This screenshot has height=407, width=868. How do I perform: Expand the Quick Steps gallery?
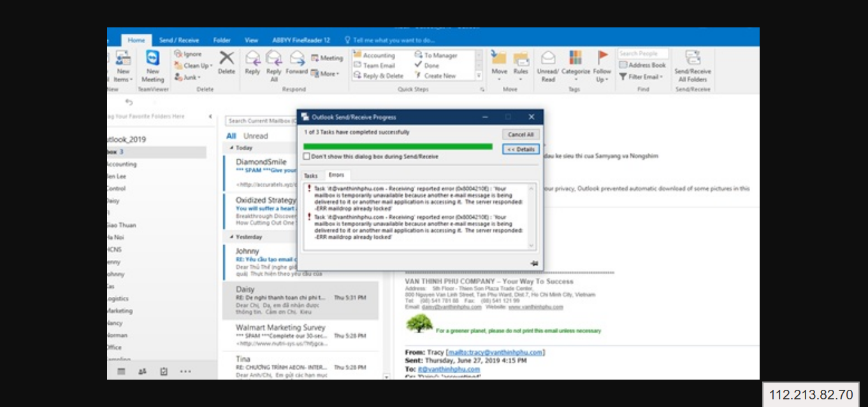click(x=479, y=76)
